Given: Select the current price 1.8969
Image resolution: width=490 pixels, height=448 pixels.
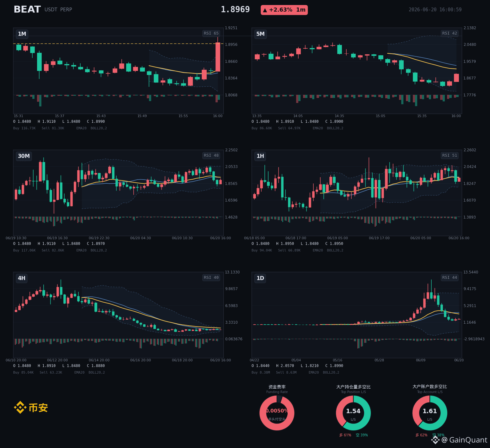Looking at the screenshot, I should [x=235, y=10].
